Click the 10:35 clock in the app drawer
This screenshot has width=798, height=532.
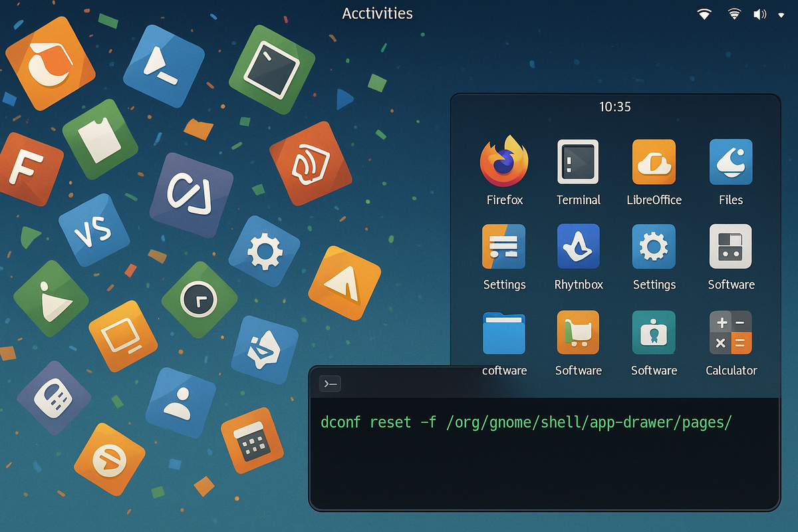[615, 106]
